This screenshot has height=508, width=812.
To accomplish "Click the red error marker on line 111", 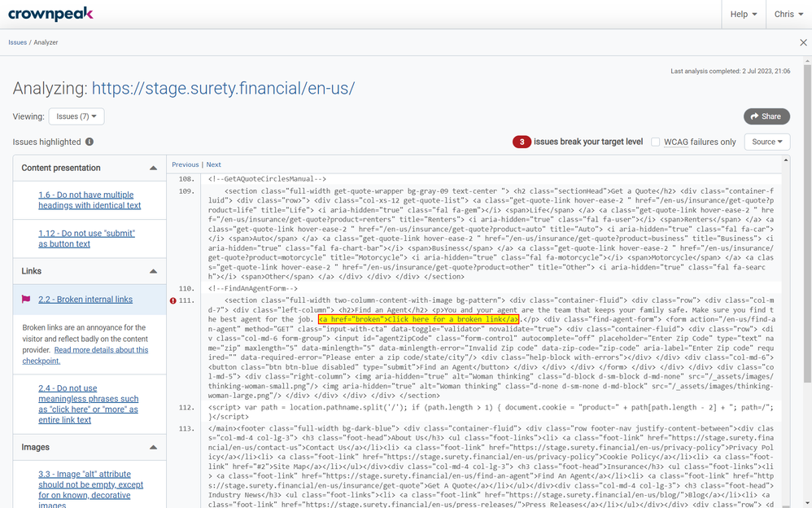I will pos(173,300).
